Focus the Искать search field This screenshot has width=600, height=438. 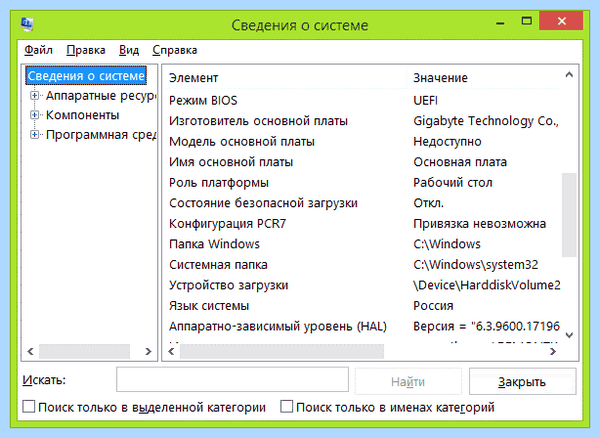pos(232,379)
